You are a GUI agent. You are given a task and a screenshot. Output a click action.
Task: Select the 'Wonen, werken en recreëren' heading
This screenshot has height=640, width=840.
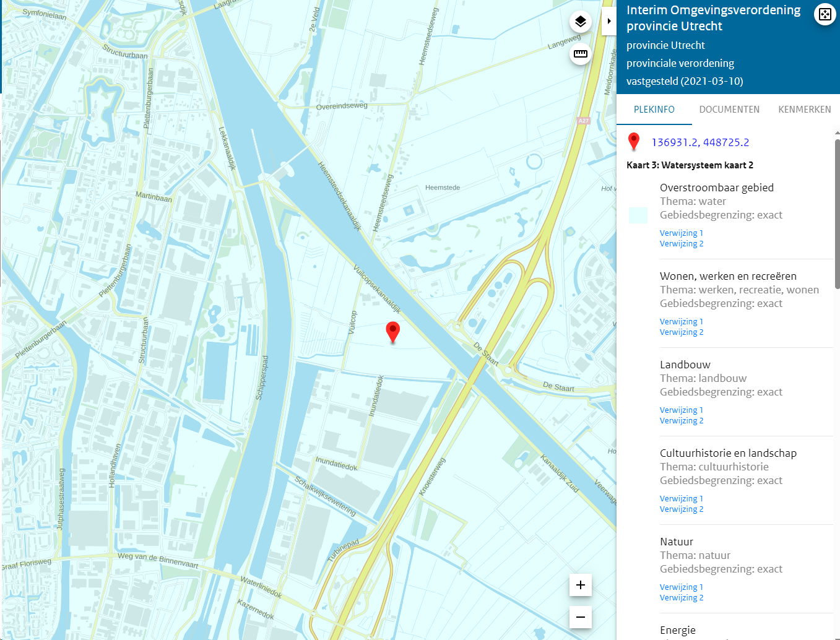click(728, 276)
